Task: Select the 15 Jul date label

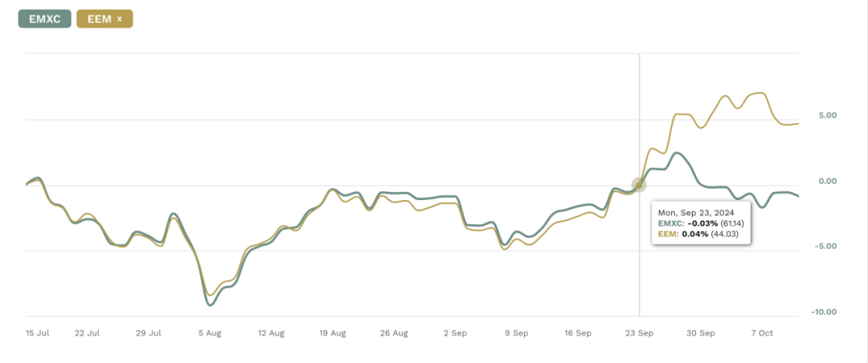Action: point(37,332)
